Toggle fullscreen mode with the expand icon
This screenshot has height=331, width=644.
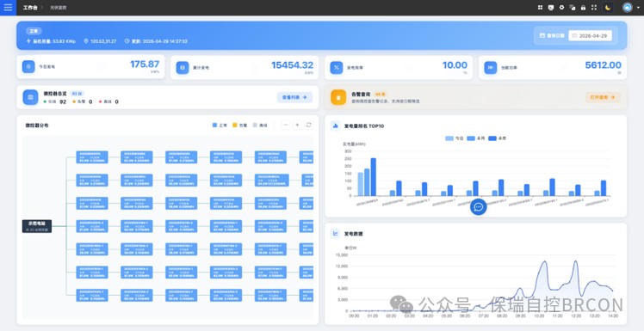593,8
